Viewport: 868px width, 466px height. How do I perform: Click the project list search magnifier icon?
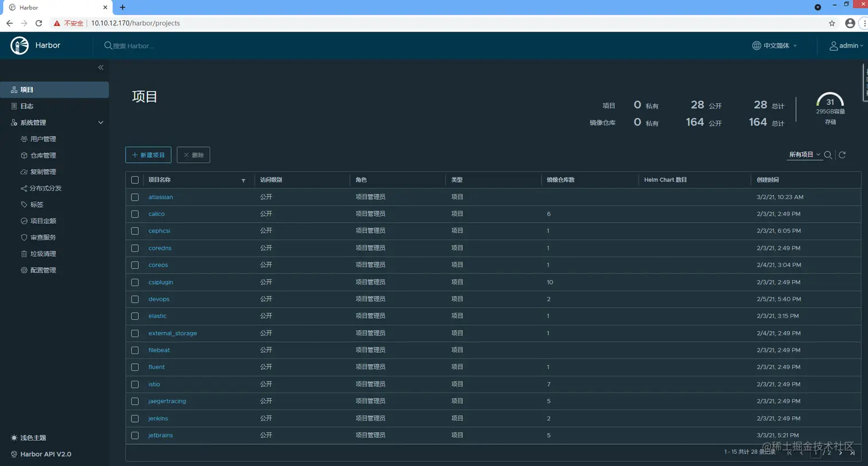pos(828,155)
